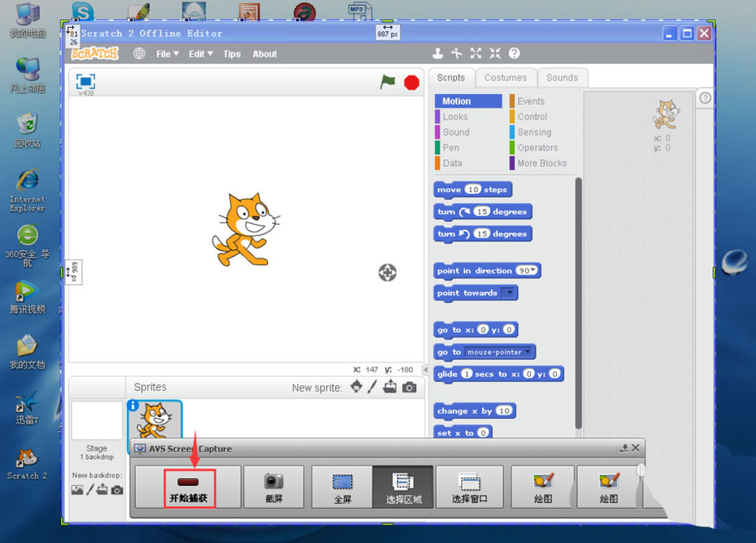Select the cat sprite thumbnail in Sprites pane
756x543 pixels.
point(155,419)
